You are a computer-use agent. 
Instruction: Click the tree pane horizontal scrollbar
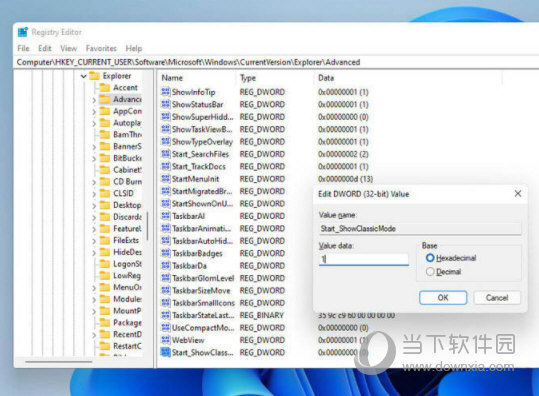pyautogui.click(x=58, y=362)
